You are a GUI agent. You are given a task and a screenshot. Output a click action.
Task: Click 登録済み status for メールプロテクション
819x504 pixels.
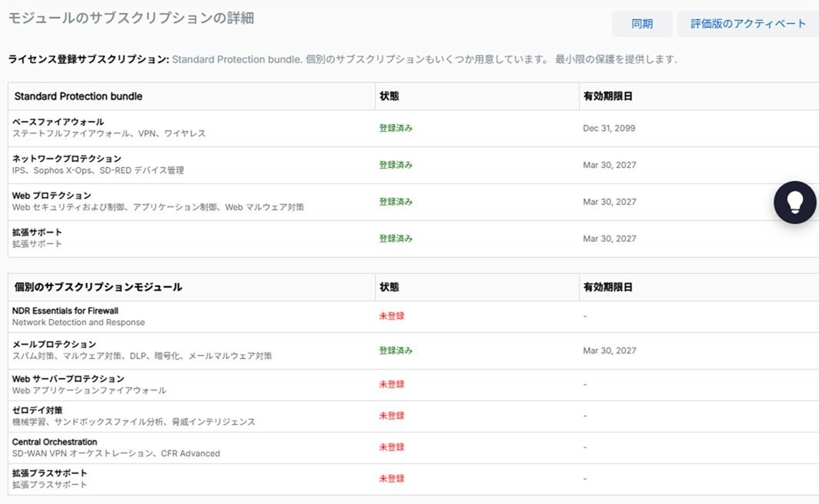pyautogui.click(x=395, y=350)
